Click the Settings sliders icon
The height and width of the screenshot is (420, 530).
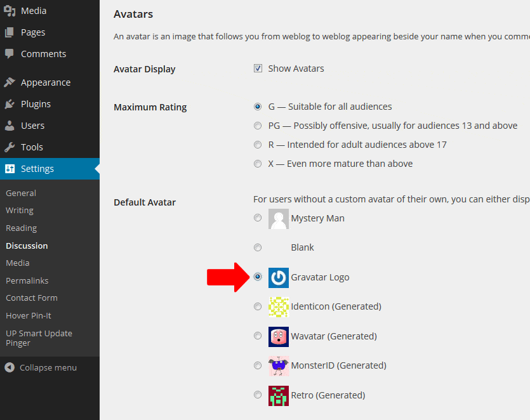(10, 169)
